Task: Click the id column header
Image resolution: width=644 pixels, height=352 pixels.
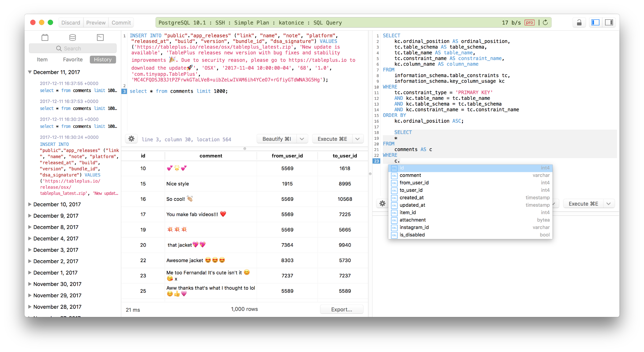Action: [x=143, y=156]
